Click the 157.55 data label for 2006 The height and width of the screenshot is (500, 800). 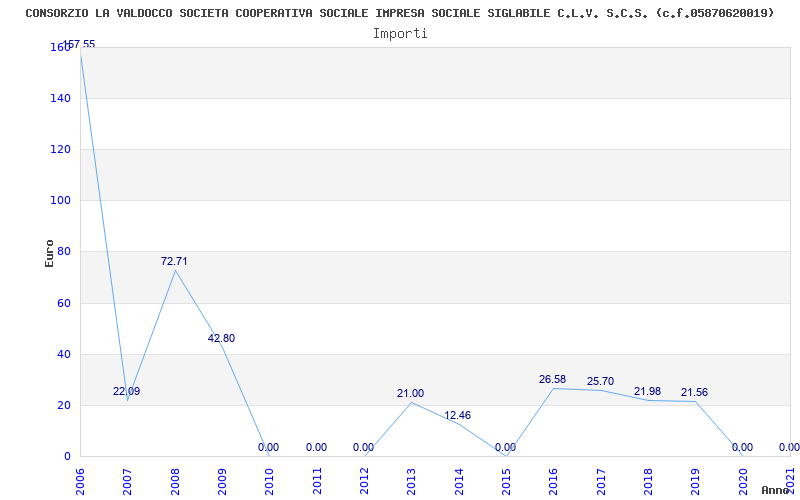[80, 45]
